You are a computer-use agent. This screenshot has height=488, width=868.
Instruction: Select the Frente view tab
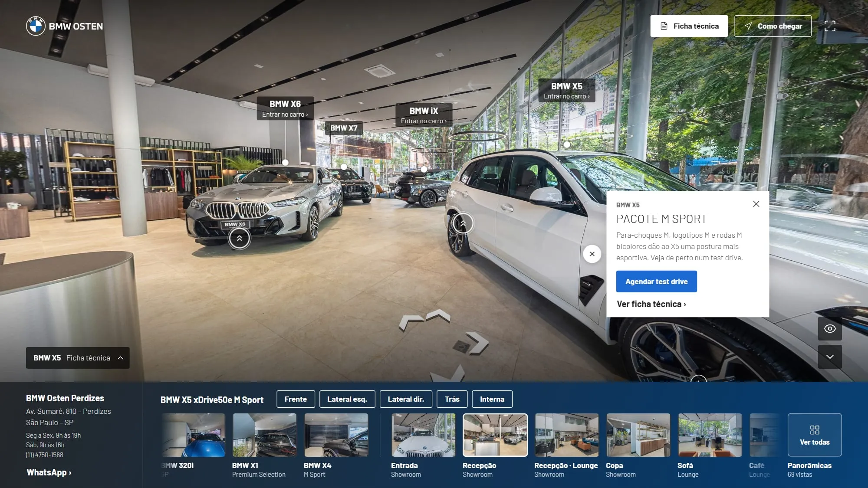(296, 399)
